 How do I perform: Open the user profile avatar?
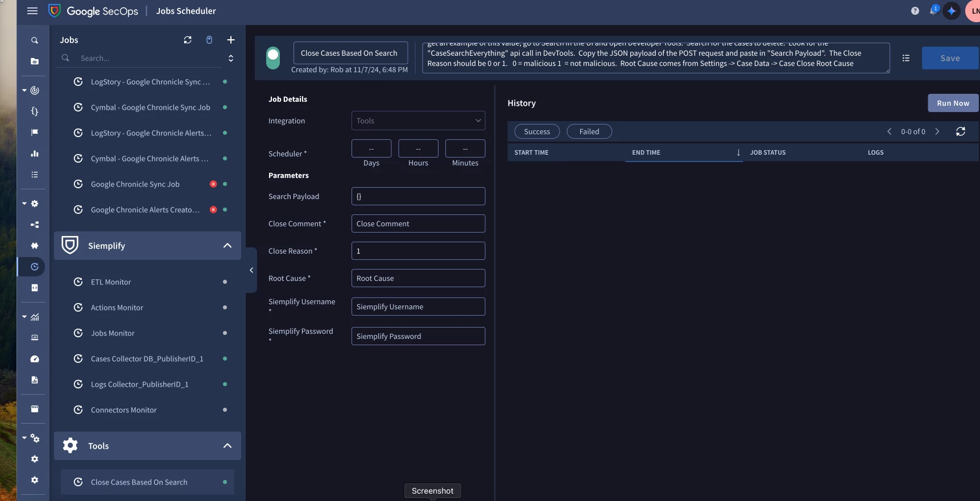(973, 11)
